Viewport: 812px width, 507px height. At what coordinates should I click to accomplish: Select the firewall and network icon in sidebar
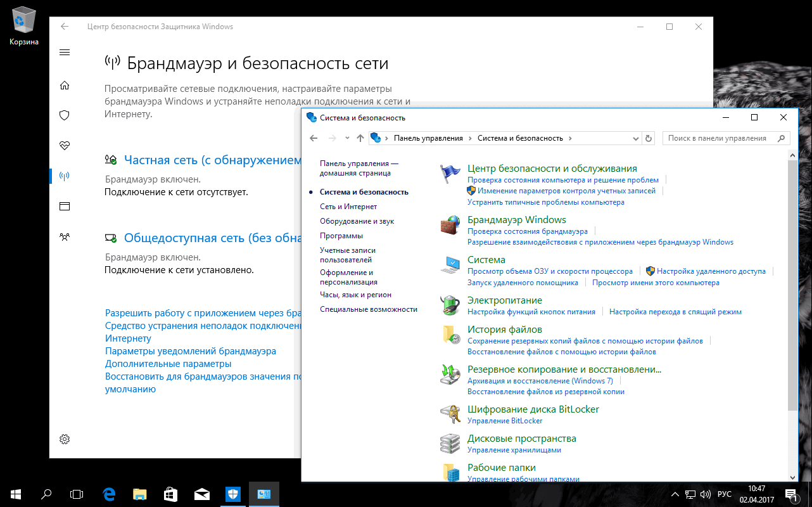[64, 176]
